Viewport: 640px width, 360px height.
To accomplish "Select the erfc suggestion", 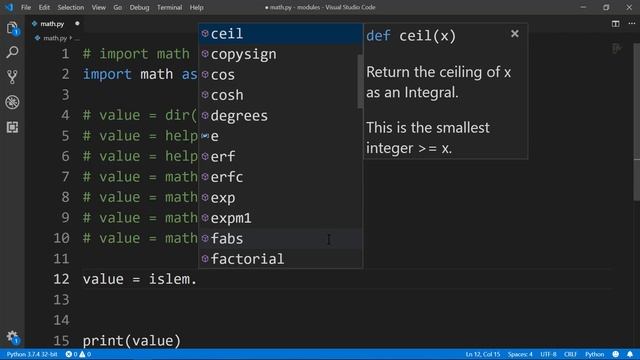I will [x=280, y=177].
